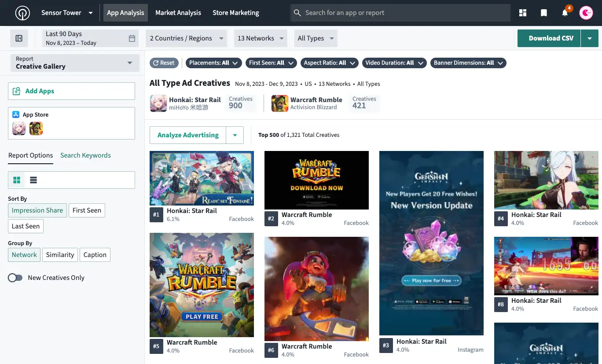
Task: Open creative #4 white-haired character thumbnail
Action: (x=546, y=180)
